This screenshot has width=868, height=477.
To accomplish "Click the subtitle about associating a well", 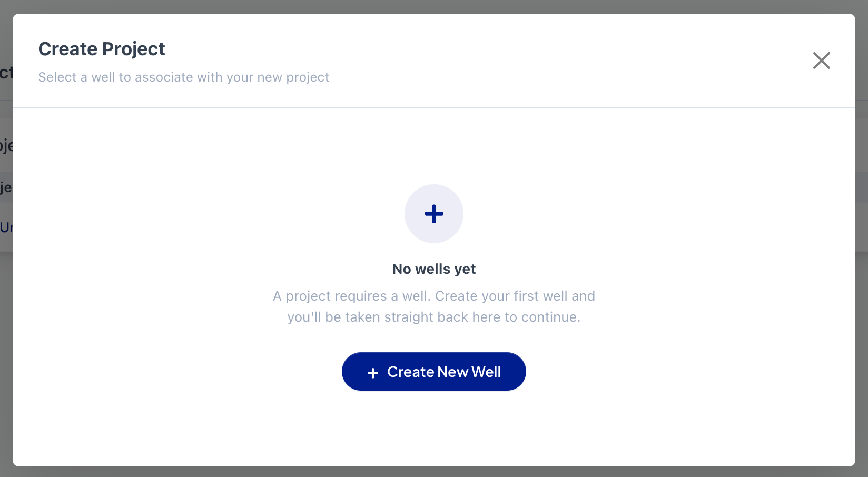I will click(x=184, y=77).
